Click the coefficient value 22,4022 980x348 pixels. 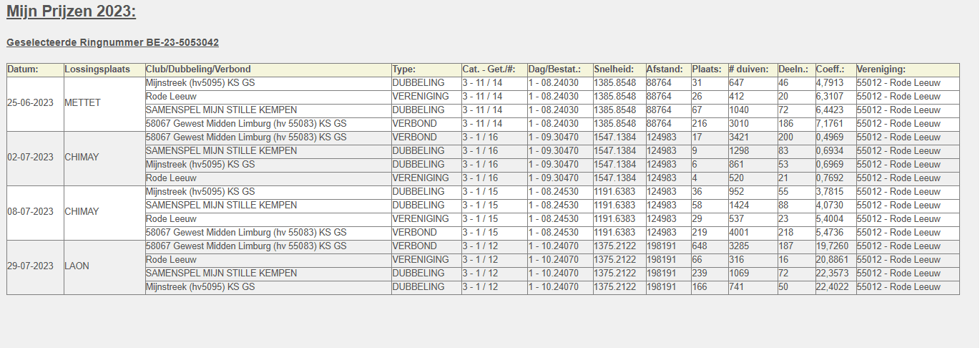click(833, 287)
